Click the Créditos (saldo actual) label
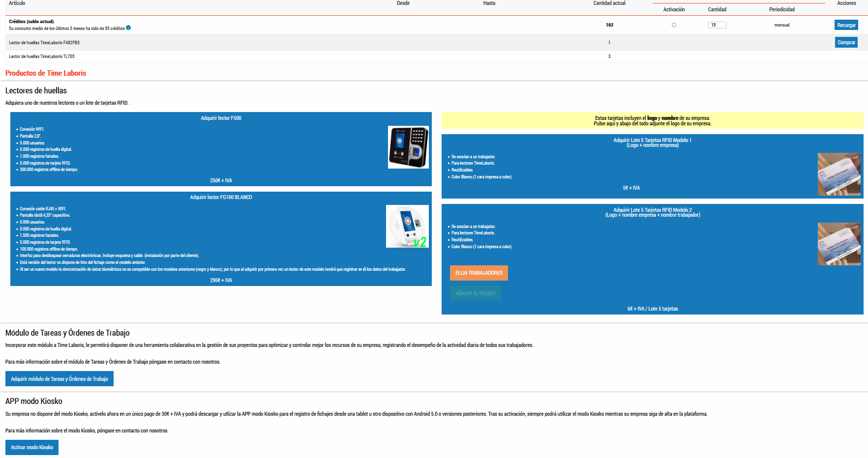This screenshot has width=868, height=458. [31, 22]
